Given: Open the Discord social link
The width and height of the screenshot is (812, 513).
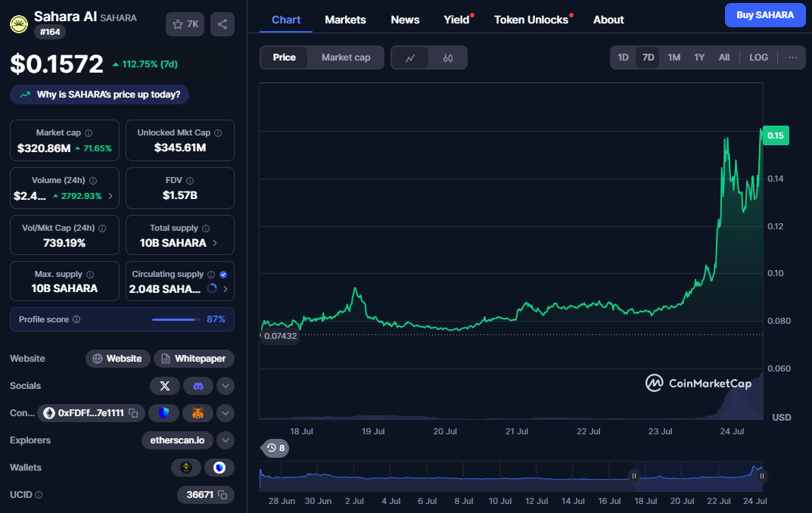Looking at the screenshot, I should click(198, 386).
